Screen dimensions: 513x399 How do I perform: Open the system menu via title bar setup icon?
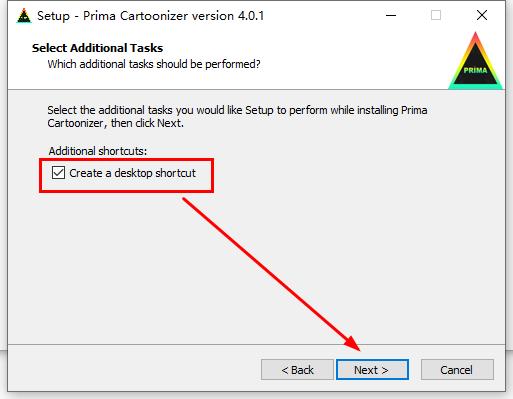[x=24, y=16]
